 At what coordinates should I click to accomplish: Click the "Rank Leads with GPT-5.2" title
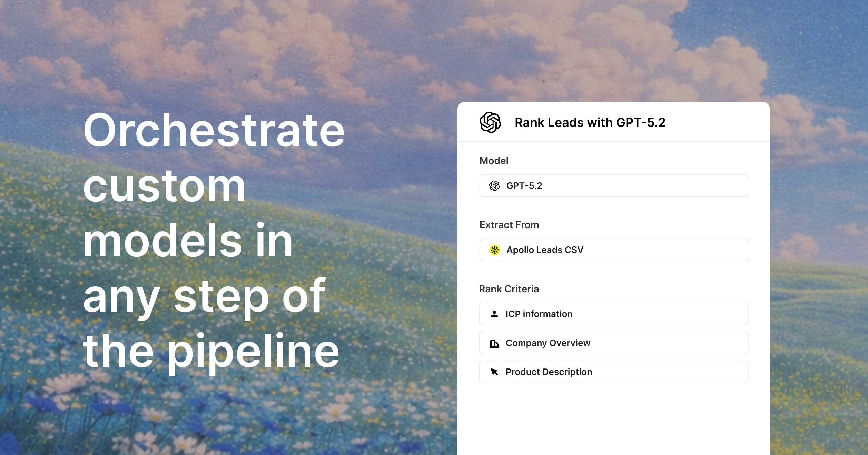click(x=590, y=123)
